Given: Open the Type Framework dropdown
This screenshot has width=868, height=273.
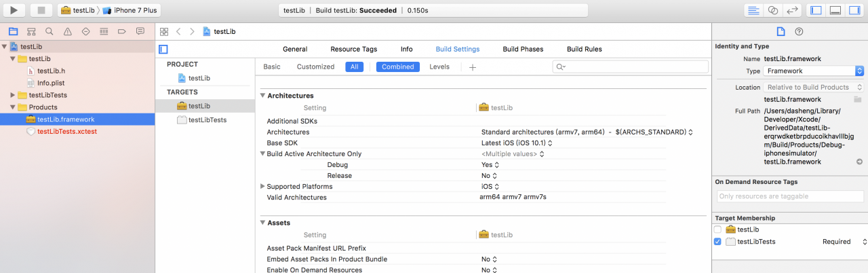Looking at the screenshot, I should click(x=814, y=71).
